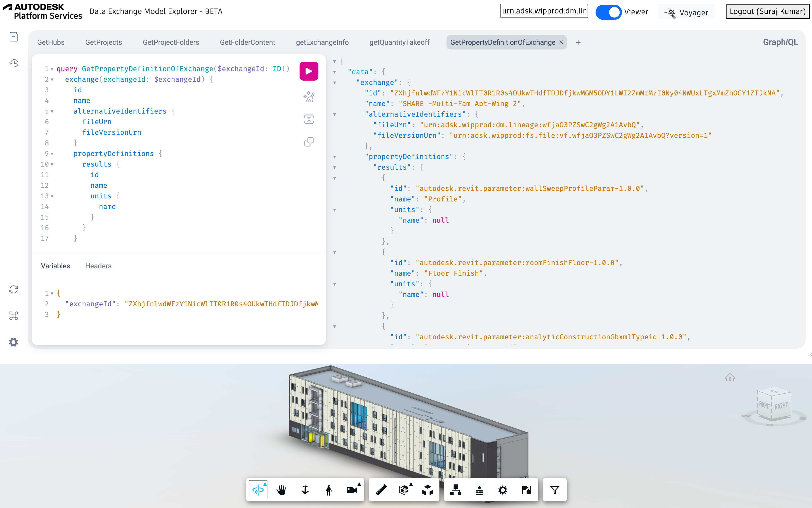This screenshot has height=508, width=812.
Task: Prettify the query with the magic wand icon
Action: 309,97
